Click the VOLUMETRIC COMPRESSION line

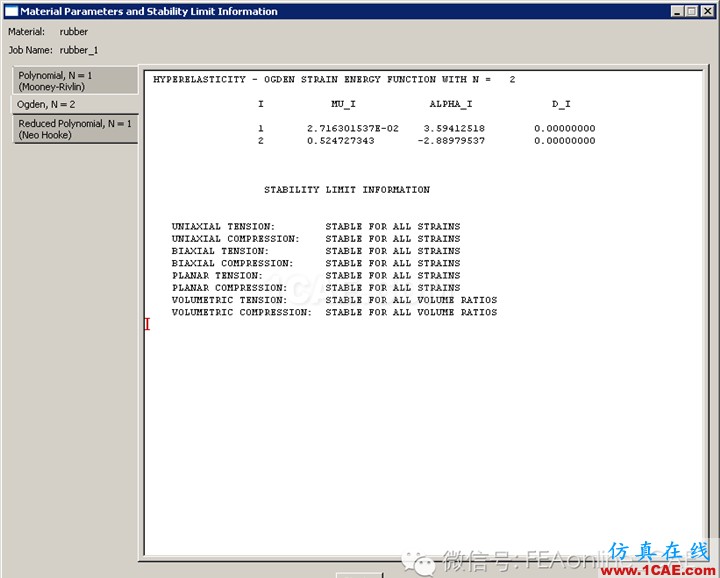point(334,313)
